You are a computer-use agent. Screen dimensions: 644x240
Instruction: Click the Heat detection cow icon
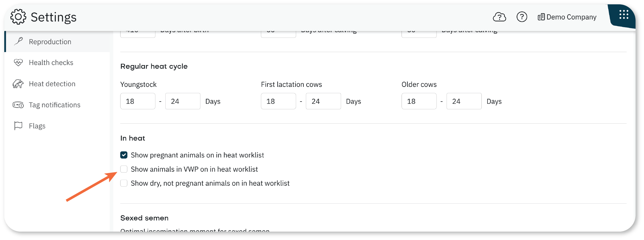tap(18, 84)
